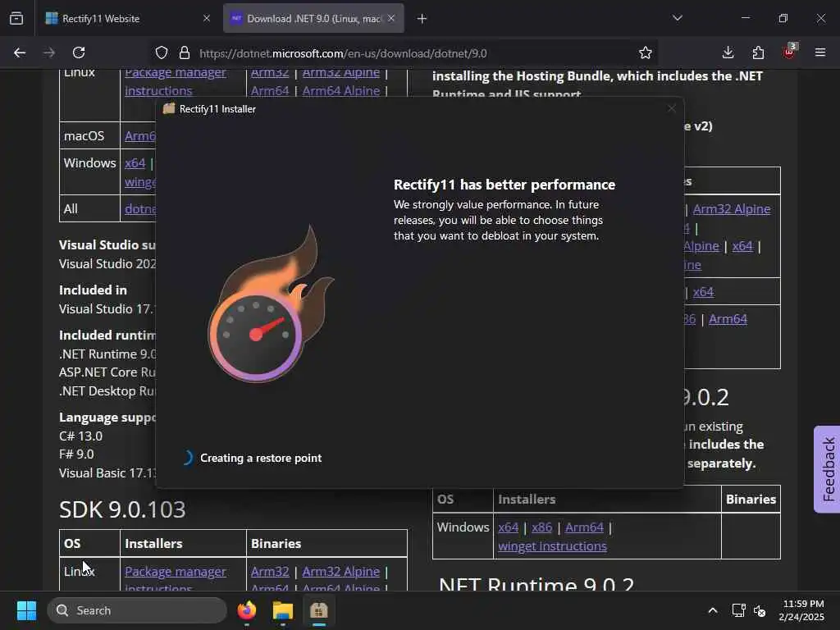Click the SDK 9.0.103 heading
Viewport: 840px width, 630px height.
[x=122, y=509]
